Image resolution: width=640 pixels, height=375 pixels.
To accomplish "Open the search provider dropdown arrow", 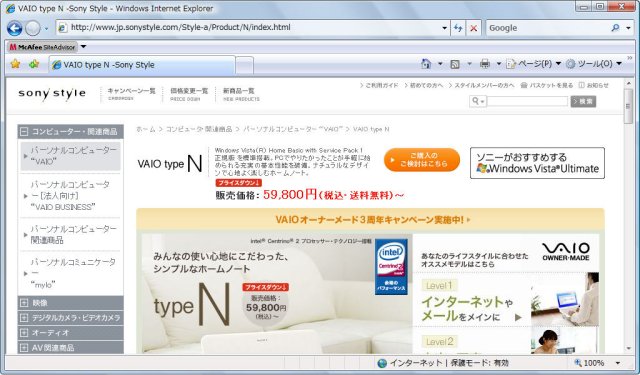I will tap(628, 28).
